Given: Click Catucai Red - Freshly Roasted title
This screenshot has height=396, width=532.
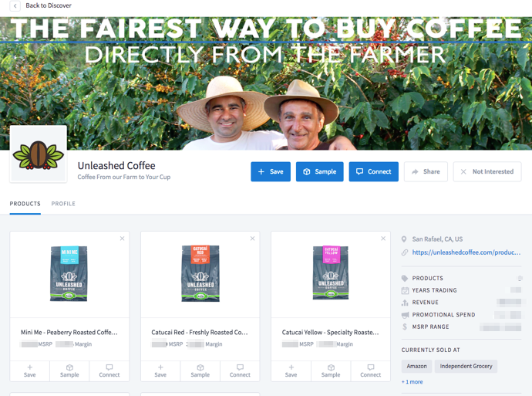Looking at the screenshot, I should [x=200, y=332].
